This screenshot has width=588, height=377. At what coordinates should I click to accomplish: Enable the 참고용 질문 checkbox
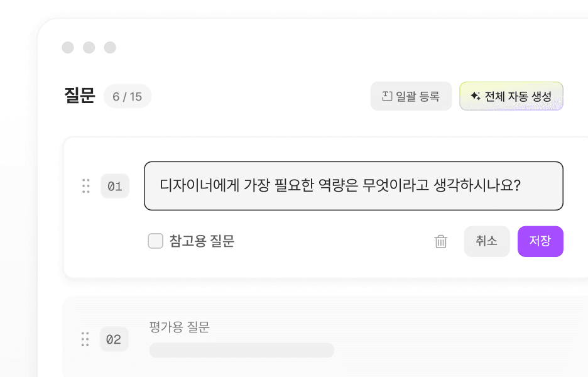(x=156, y=241)
